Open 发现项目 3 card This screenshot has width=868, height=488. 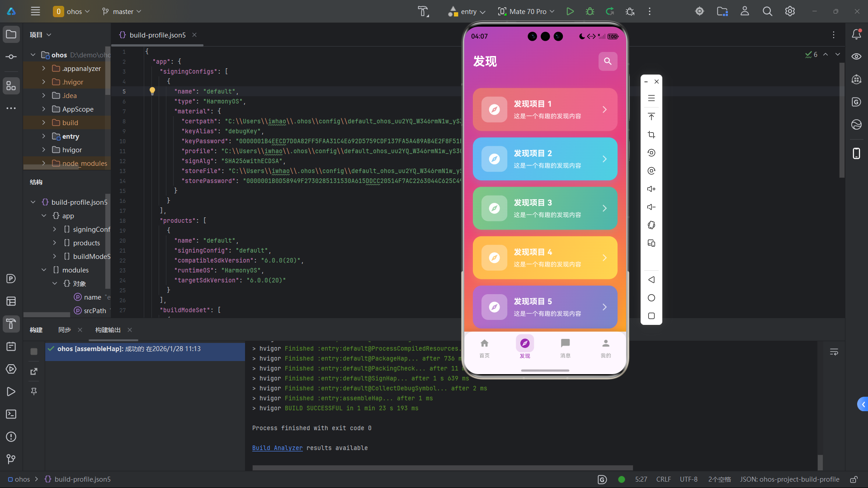tap(545, 208)
